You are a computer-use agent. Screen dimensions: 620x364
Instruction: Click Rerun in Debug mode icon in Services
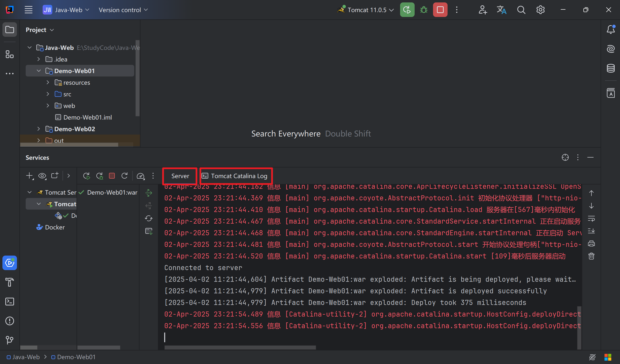pos(99,176)
